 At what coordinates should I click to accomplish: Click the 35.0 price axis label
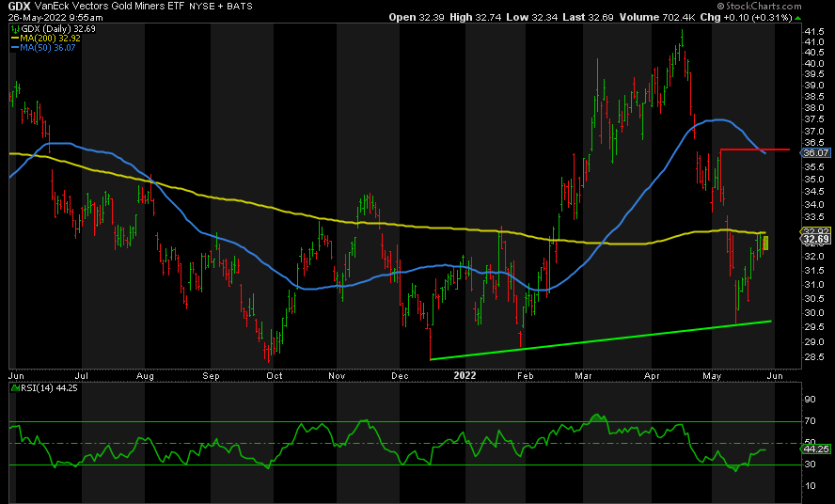813,179
